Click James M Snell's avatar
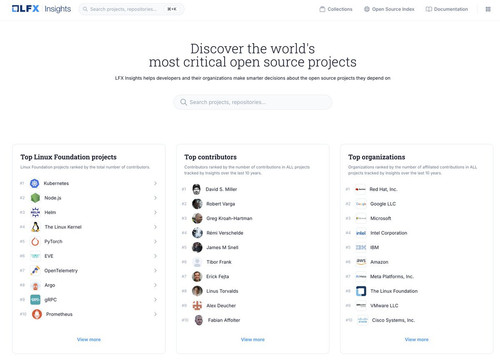 coord(197,247)
